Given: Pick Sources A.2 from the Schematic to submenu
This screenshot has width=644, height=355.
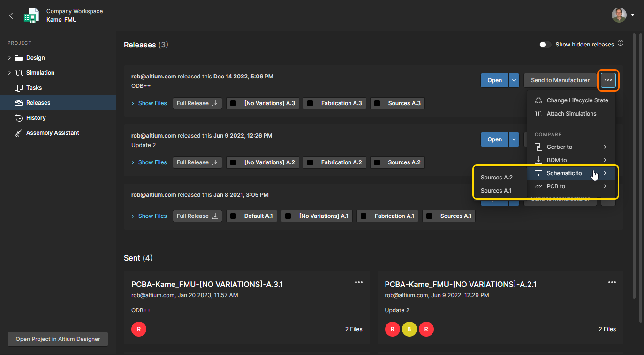Looking at the screenshot, I should [x=497, y=177].
